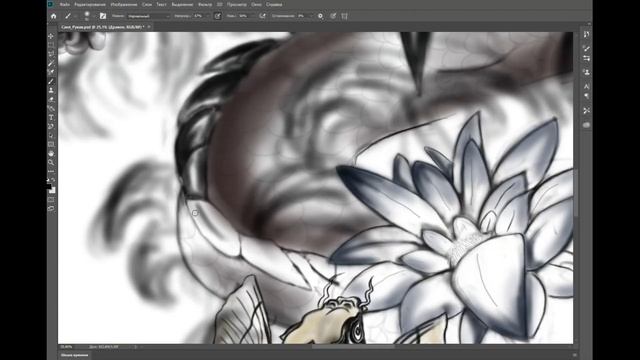Enable airbrush-style build-up

point(262,16)
